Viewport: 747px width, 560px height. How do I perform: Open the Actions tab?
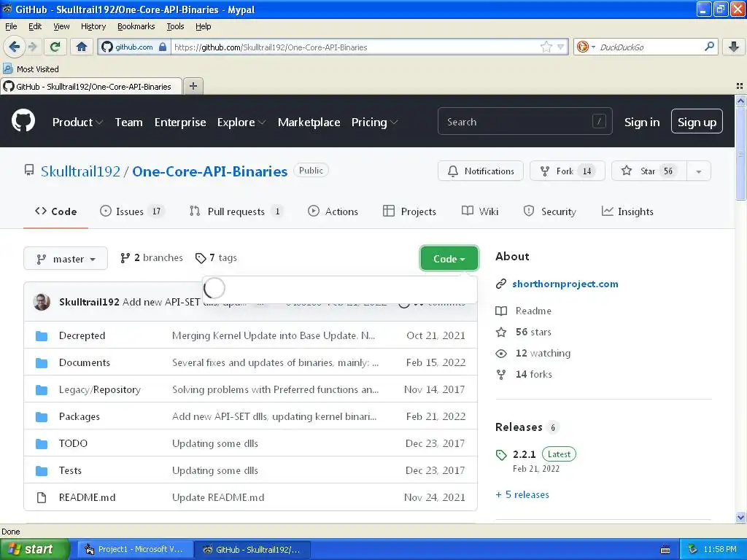[x=333, y=211]
